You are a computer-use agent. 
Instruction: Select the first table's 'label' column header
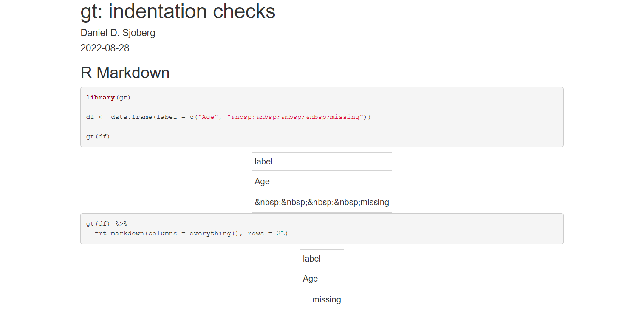tap(263, 161)
